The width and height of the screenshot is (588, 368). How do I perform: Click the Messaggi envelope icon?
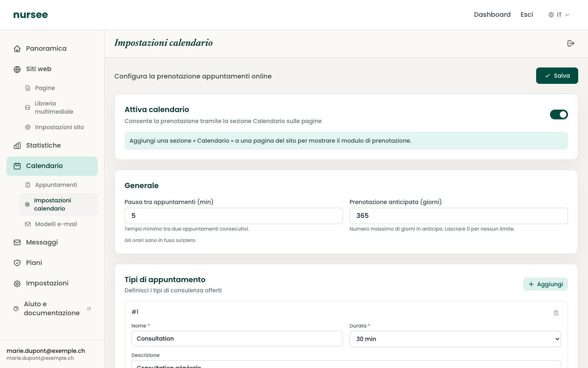(17, 242)
